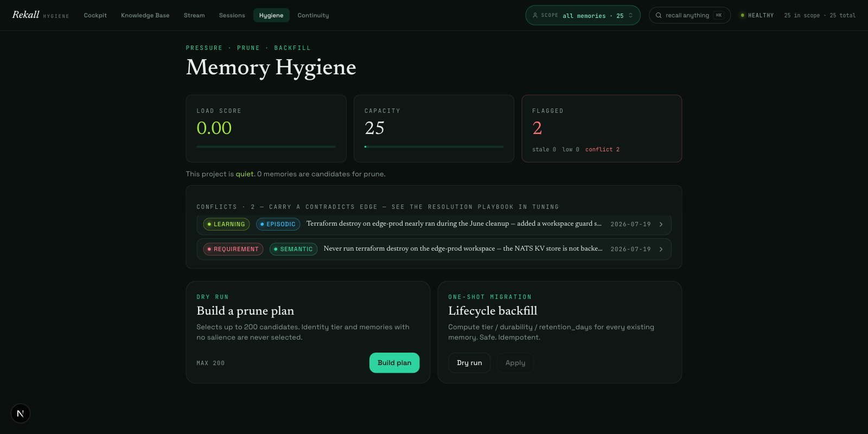Click the Rekall logo

tap(26, 15)
